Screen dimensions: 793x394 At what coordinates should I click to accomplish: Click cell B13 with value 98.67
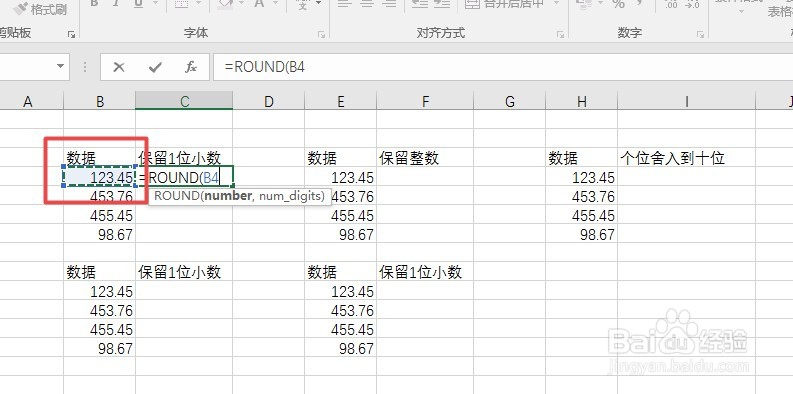[100, 348]
